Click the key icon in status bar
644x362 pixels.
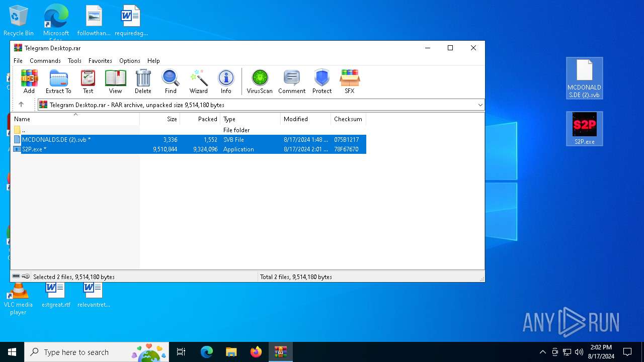pos(26,277)
